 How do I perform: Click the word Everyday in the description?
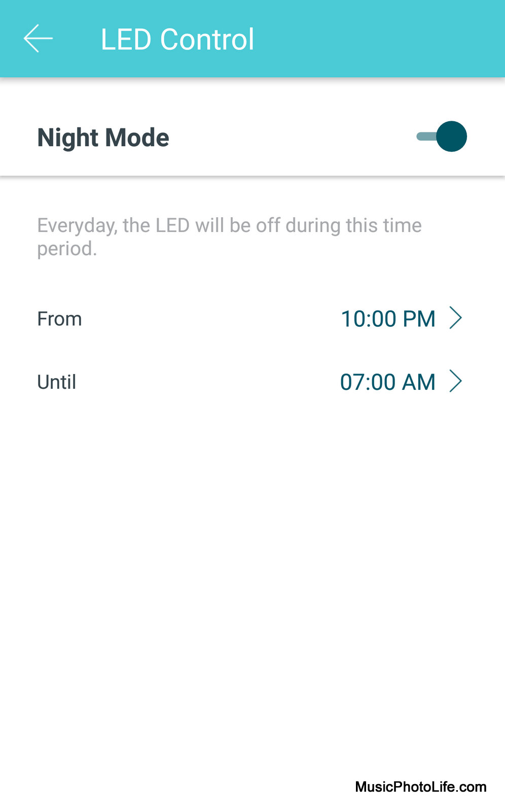point(77,226)
